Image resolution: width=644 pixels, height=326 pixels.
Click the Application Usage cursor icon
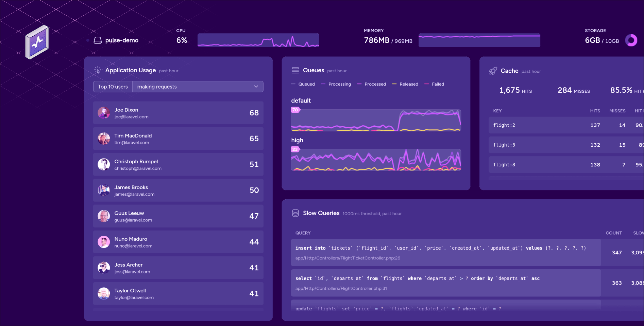(x=98, y=70)
